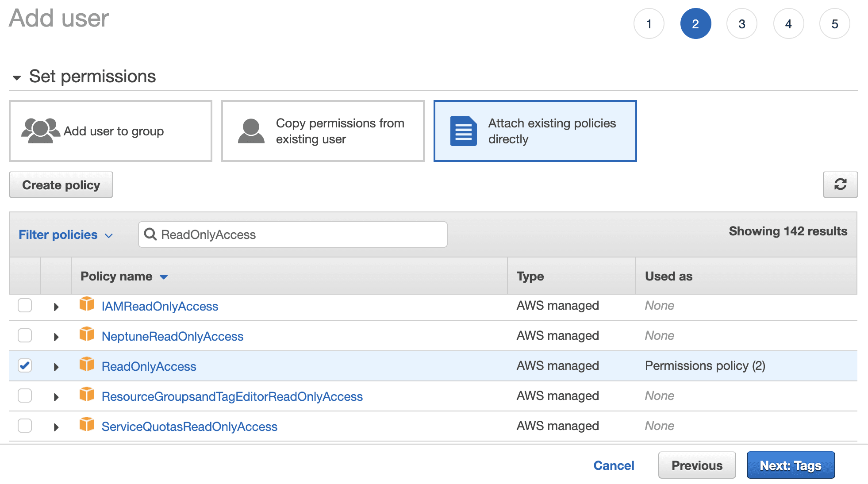Screen dimensions: 868x484
Task: Click the single user silhouette icon
Action: (251, 131)
